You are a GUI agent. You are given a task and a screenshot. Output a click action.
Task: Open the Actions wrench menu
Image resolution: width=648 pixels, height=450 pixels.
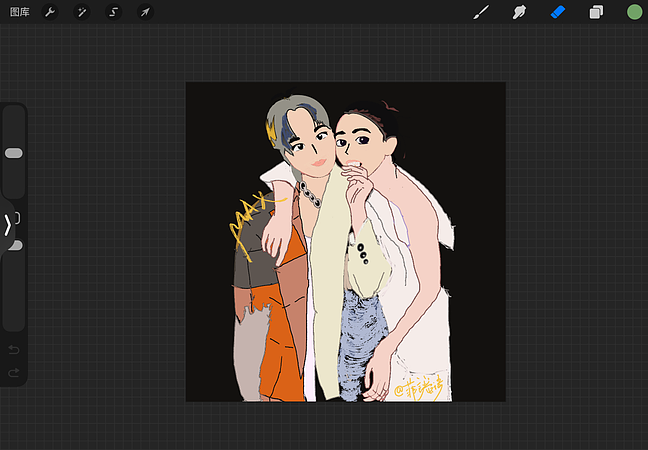(x=50, y=12)
